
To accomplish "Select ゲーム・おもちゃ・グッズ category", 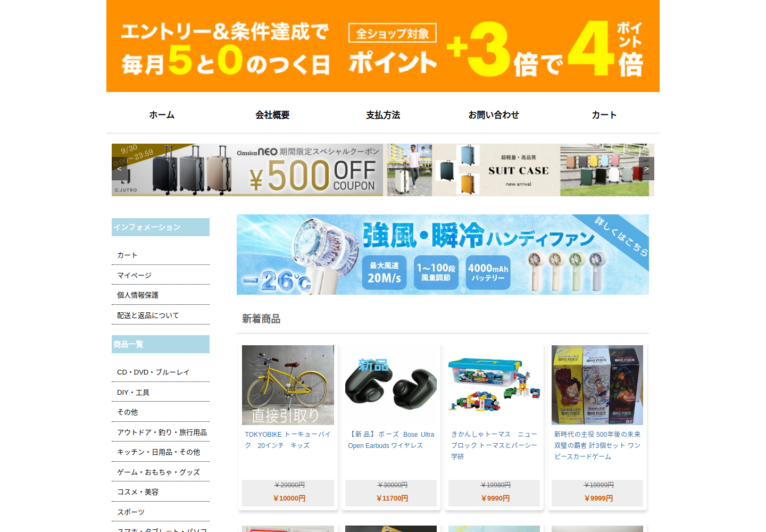I will coord(159,472).
